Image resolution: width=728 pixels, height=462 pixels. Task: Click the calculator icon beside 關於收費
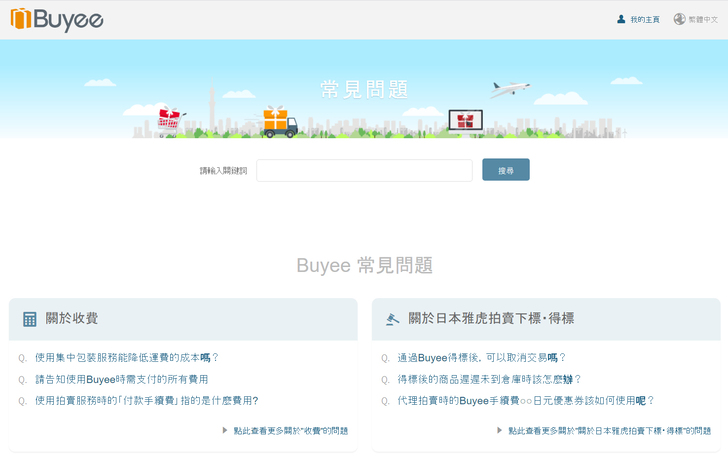29,319
